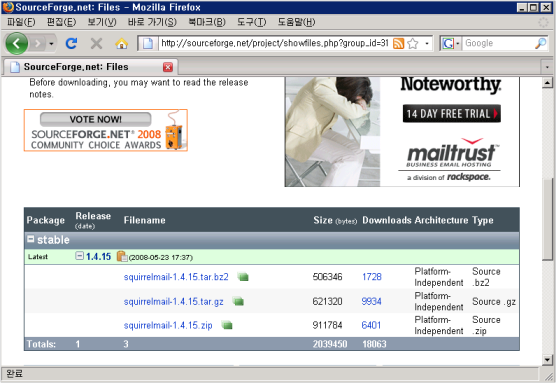The height and width of the screenshot is (383, 556).
Task: Open release notes icon next to 1.4.15
Action: click(x=122, y=256)
